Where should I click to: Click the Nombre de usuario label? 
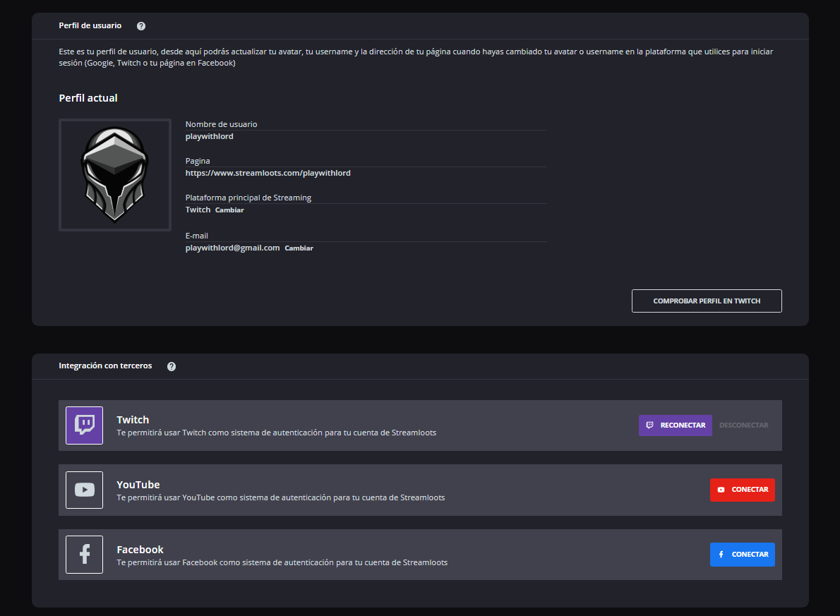[x=221, y=124]
